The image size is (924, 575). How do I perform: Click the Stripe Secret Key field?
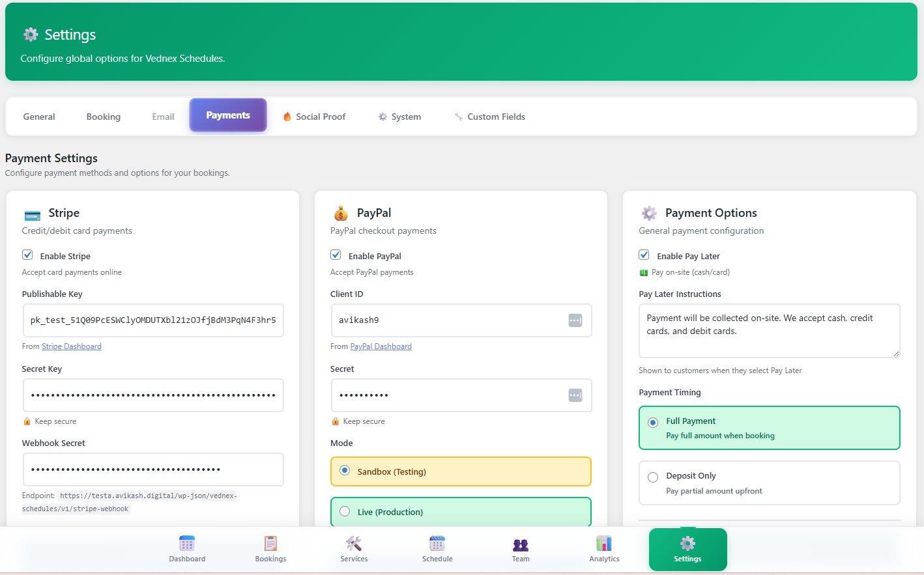click(x=153, y=395)
